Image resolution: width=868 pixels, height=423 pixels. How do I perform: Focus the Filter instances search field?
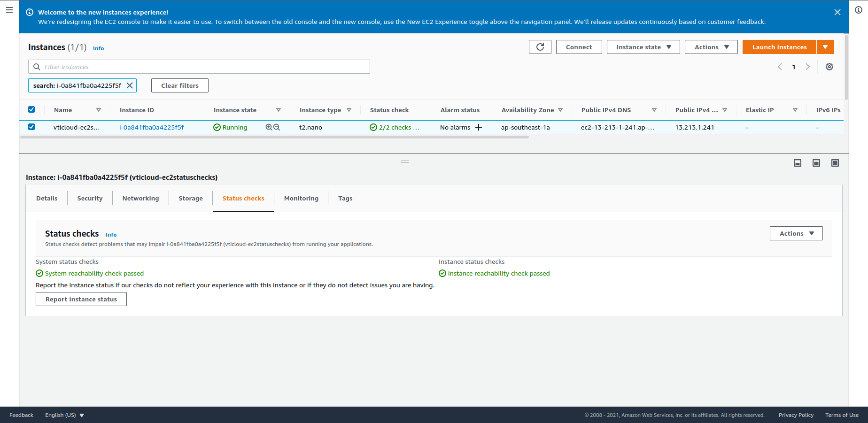tap(199, 67)
